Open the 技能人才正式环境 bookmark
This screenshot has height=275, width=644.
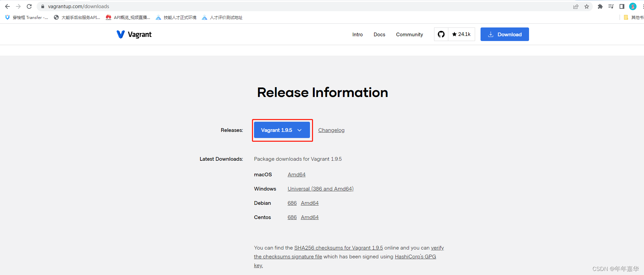point(176,17)
